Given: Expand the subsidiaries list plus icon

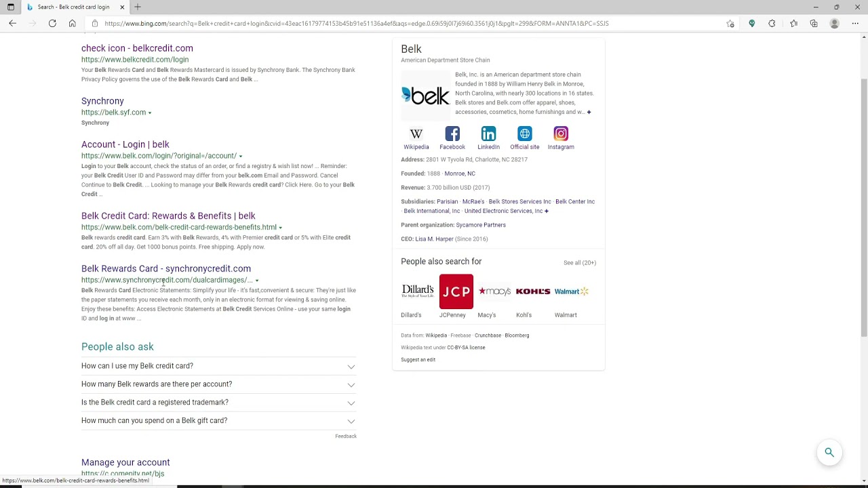Looking at the screenshot, I should click(x=547, y=211).
